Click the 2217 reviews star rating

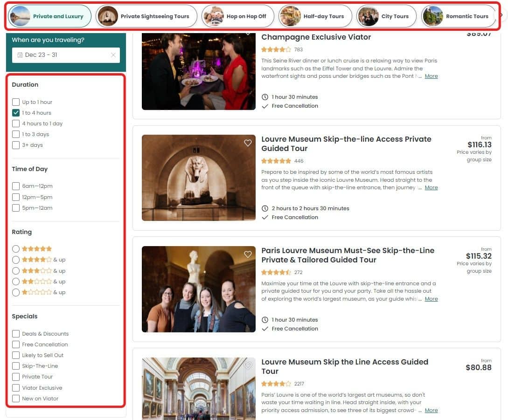276,384
